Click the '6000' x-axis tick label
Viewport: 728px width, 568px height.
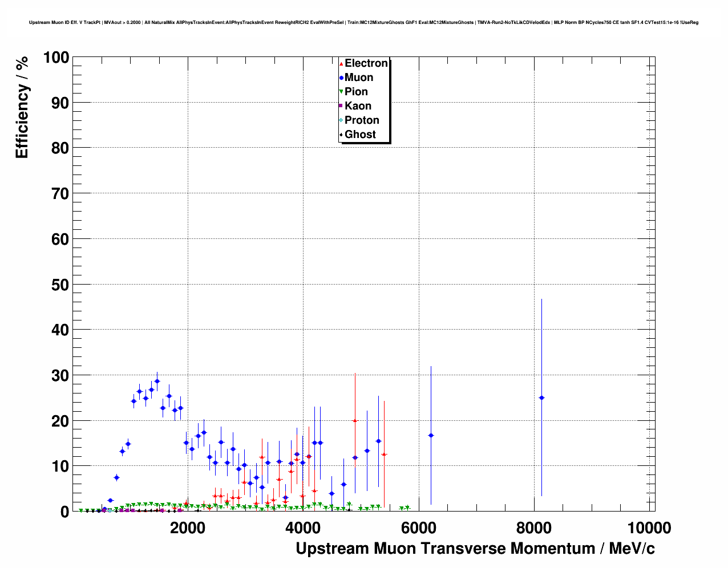tap(418, 528)
